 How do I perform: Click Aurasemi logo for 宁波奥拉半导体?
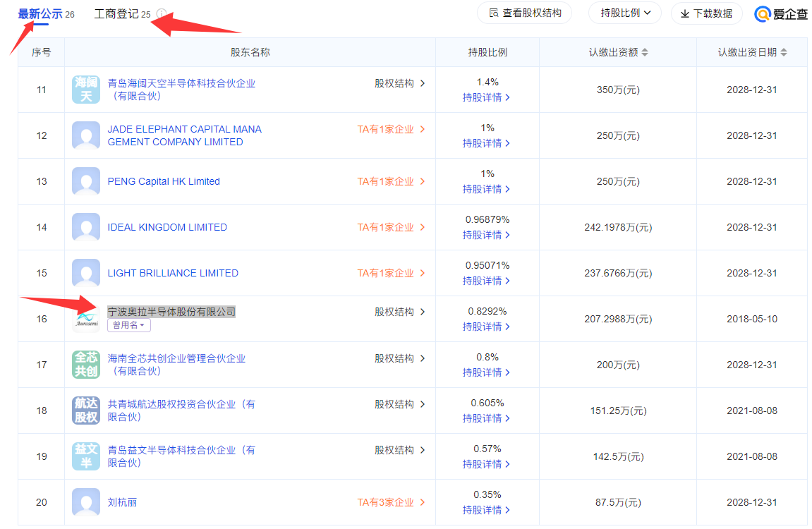click(86, 319)
